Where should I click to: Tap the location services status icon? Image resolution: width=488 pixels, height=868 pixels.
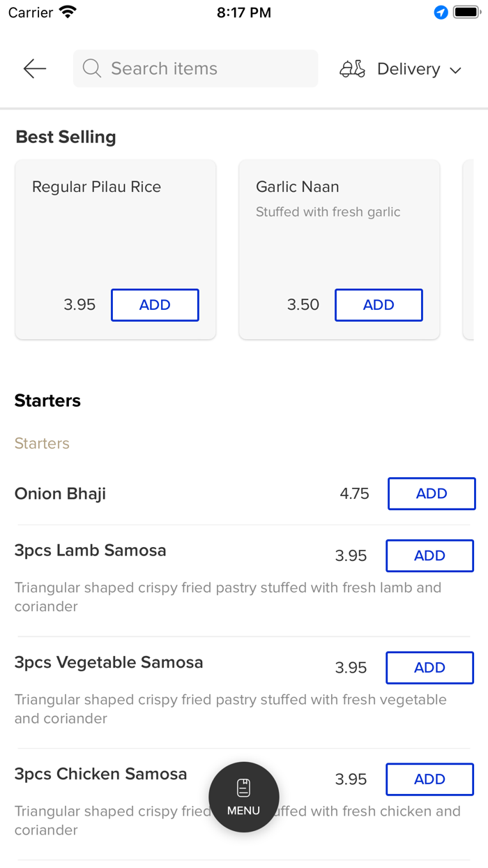(441, 13)
